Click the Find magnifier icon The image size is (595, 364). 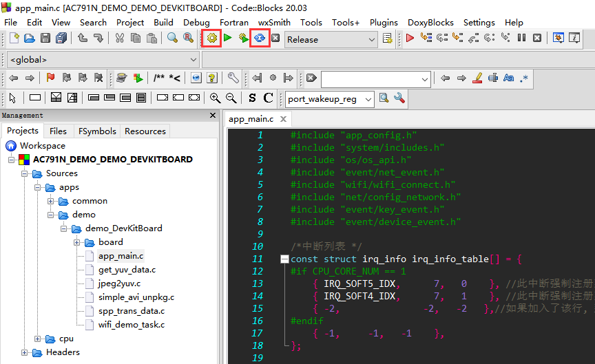click(x=172, y=38)
